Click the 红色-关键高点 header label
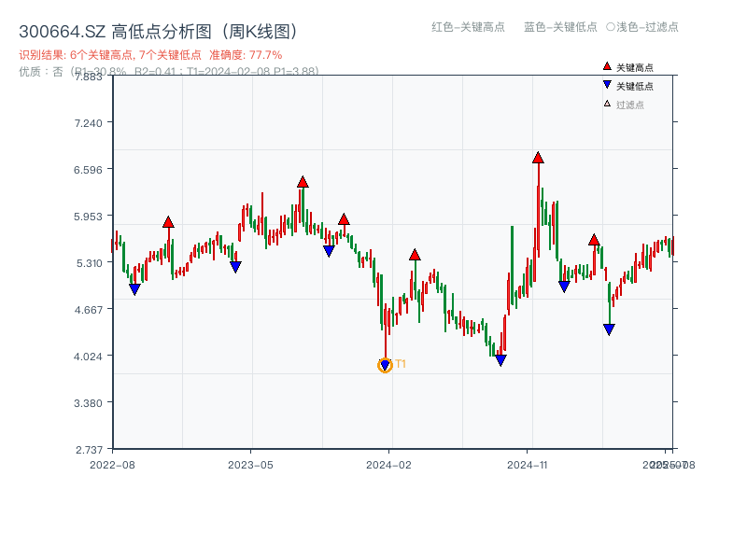The width and height of the screenshot is (747, 560). 468,27
